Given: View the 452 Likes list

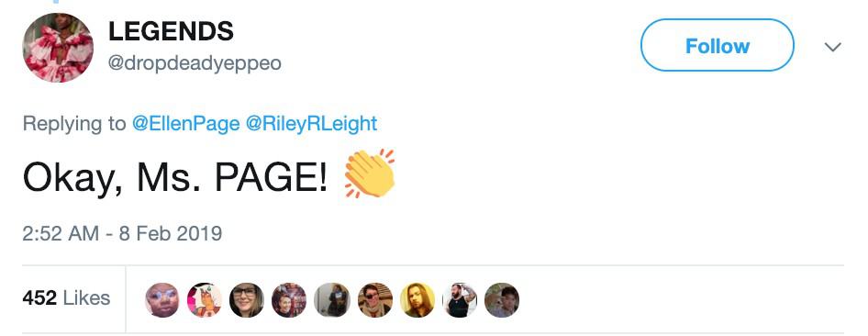Looking at the screenshot, I should click(66, 297).
